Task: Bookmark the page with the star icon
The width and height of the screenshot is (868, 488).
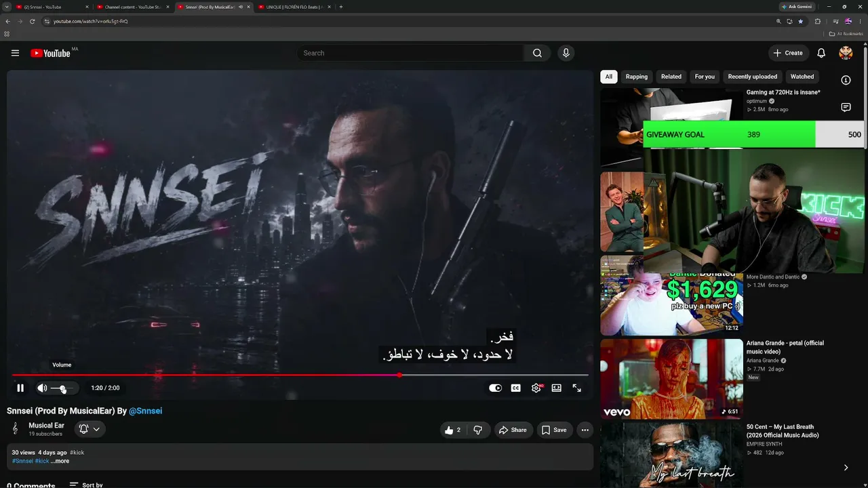Action: (800, 21)
